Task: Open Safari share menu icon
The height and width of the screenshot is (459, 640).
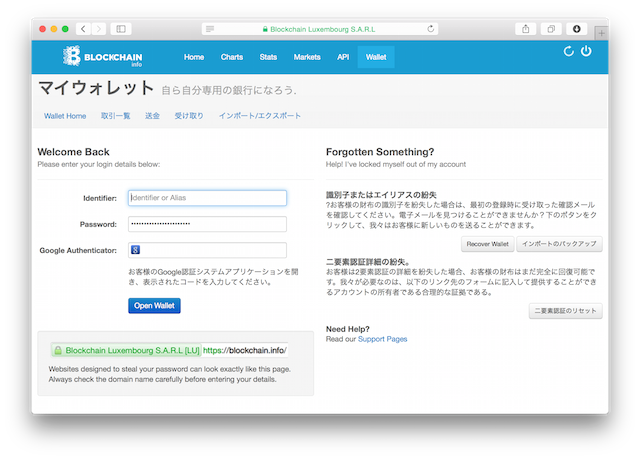Action: coord(525,29)
